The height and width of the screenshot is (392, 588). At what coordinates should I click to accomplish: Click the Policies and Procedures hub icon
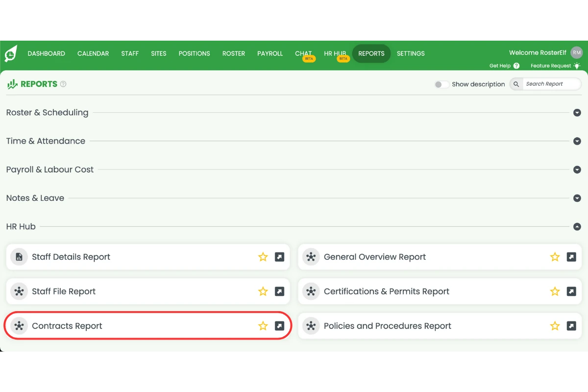311,326
